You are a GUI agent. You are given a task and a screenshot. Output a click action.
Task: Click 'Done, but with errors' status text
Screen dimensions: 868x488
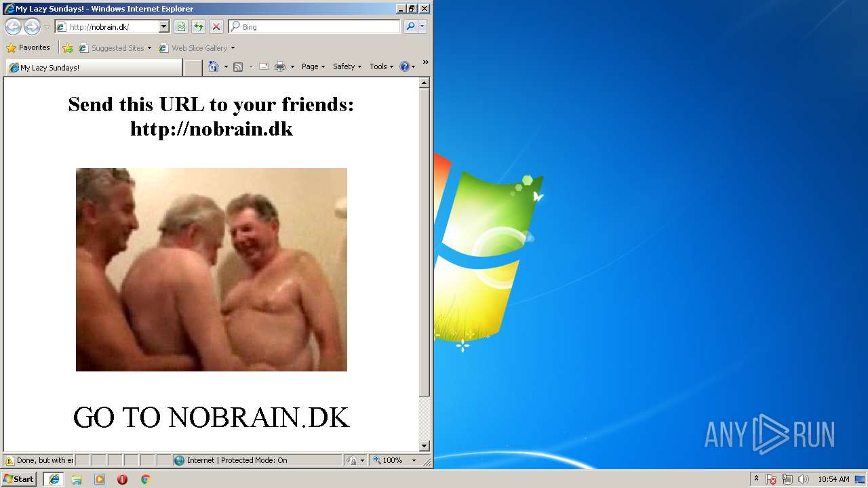point(45,460)
